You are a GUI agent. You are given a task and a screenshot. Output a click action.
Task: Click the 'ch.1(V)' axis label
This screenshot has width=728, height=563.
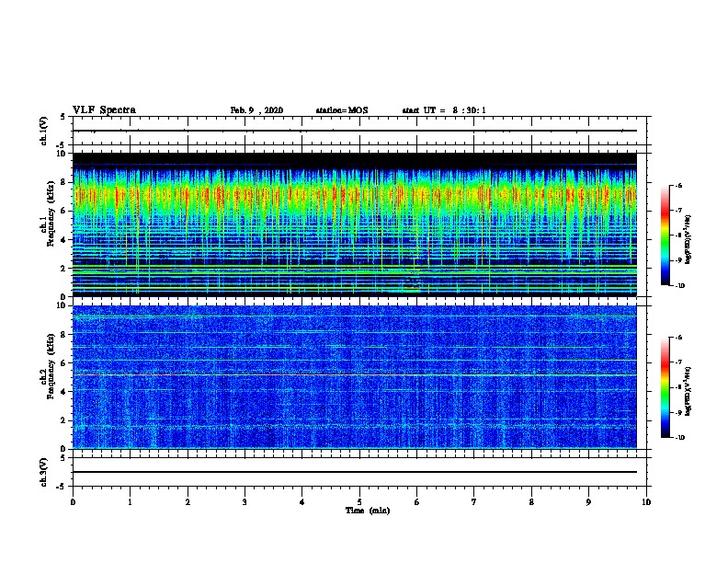coord(44,131)
